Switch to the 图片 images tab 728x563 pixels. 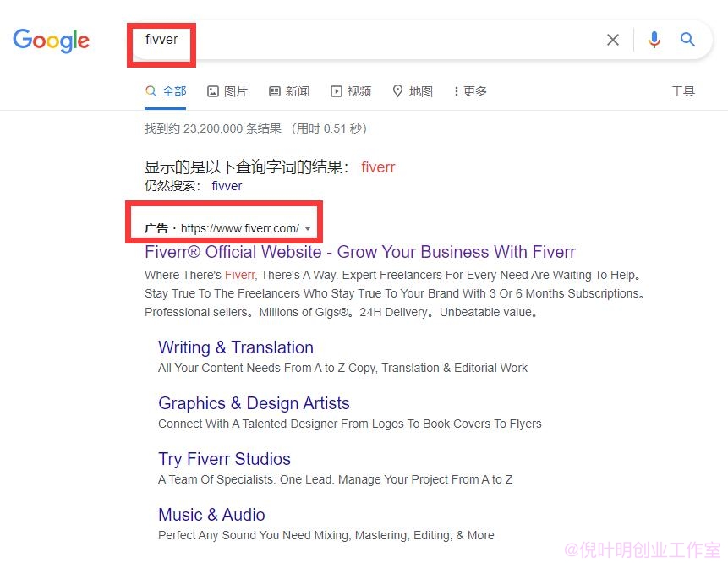pos(227,91)
